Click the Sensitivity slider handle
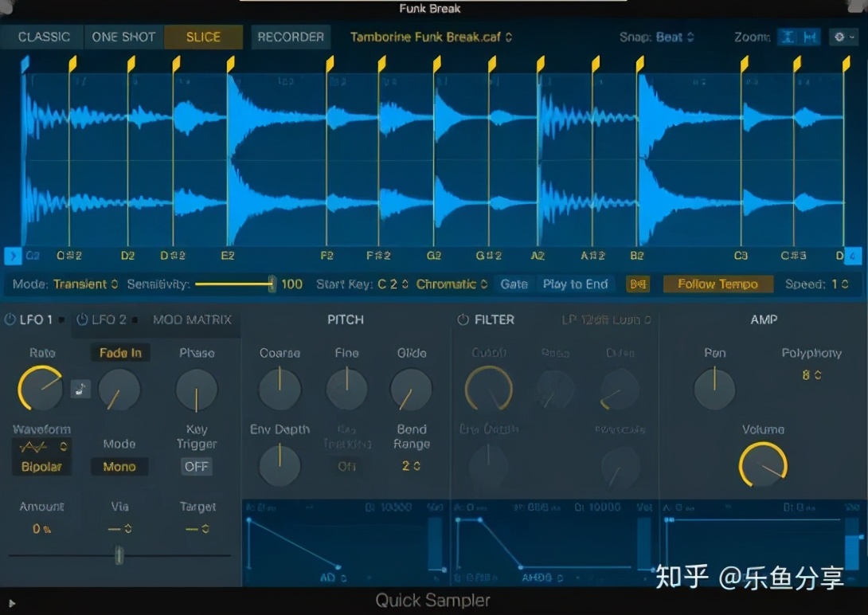The width and height of the screenshot is (868, 615). click(272, 284)
